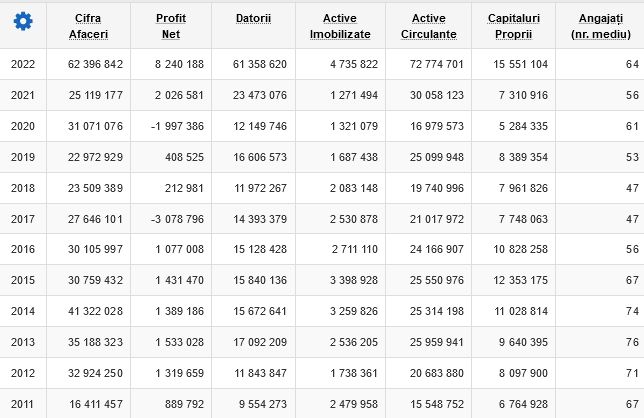Viewport: 644px width, 418px height.
Task: Select the 2011 year cell
Action: coord(22,404)
